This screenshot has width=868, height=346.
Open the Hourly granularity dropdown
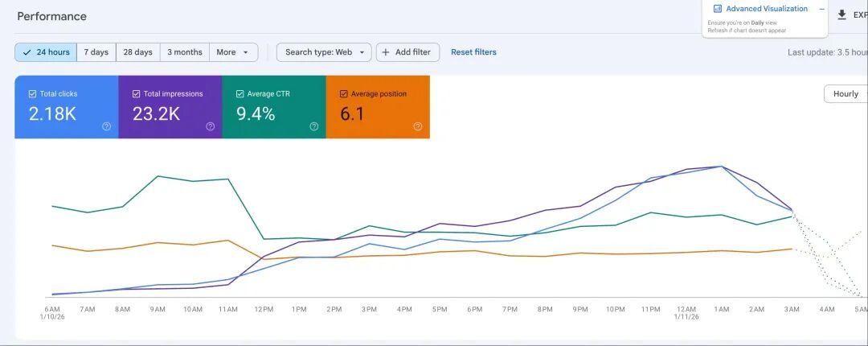pyautogui.click(x=845, y=93)
